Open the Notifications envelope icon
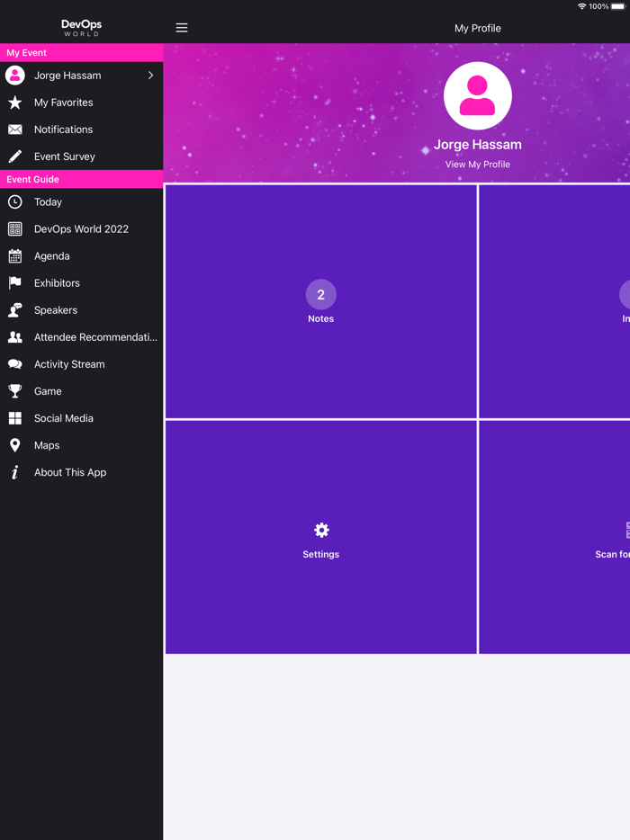The image size is (630, 840). click(x=15, y=130)
